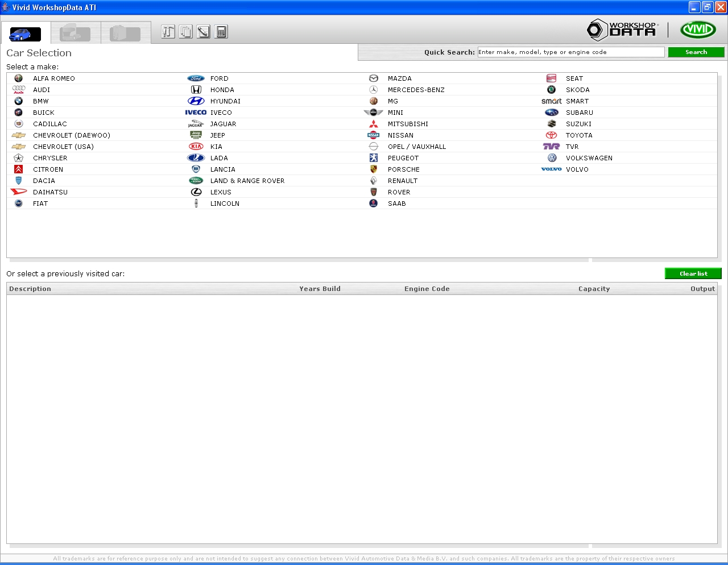
Task: Select OPEL / VAUXHALL make
Action: click(x=417, y=147)
